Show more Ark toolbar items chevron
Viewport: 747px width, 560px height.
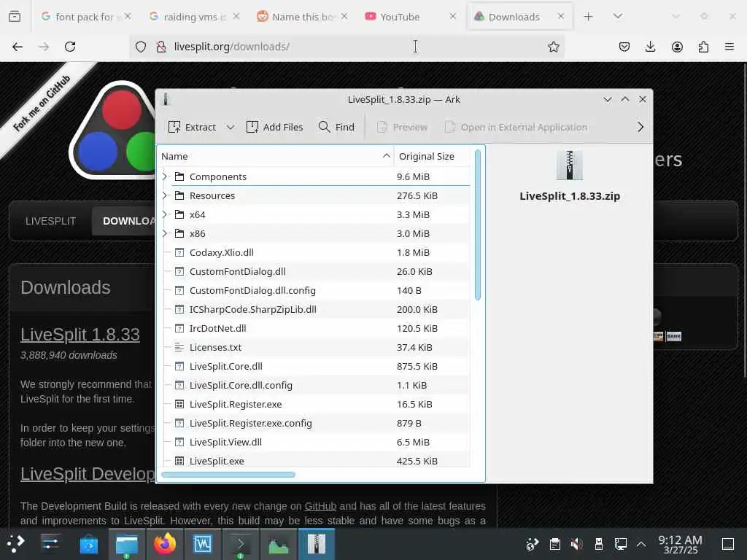click(640, 127)
